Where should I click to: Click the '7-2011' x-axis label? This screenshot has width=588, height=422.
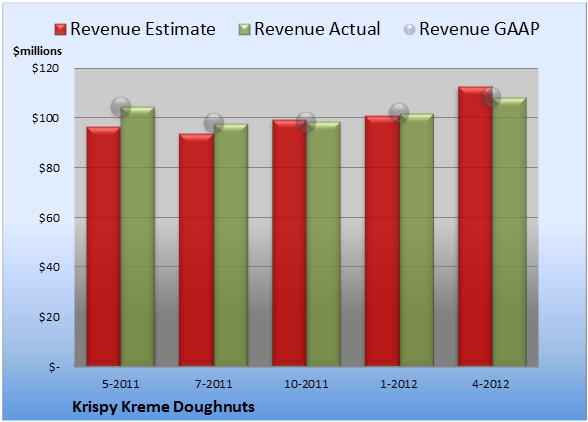tap(214, 384)
